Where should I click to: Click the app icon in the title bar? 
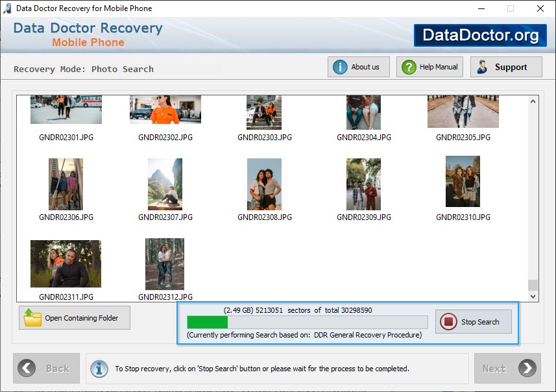(x=7, y=8)
